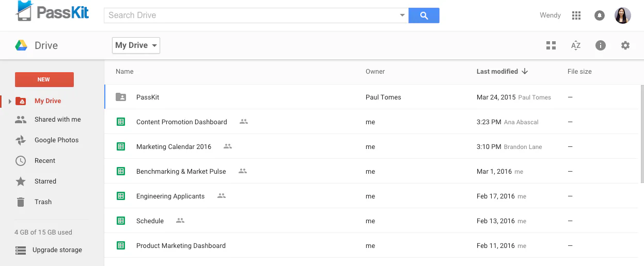Show details info panel
This screenshot has height=266, width=644.
point(600,45)
